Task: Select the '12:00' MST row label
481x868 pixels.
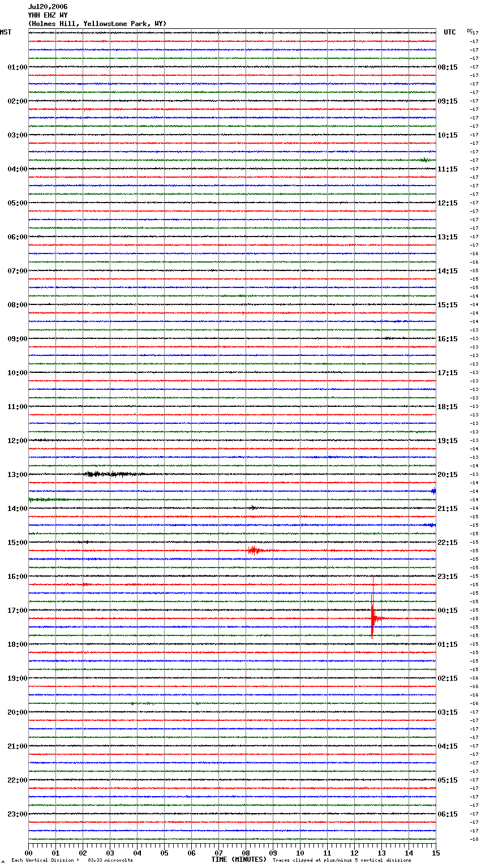Action: pos(18,441)
